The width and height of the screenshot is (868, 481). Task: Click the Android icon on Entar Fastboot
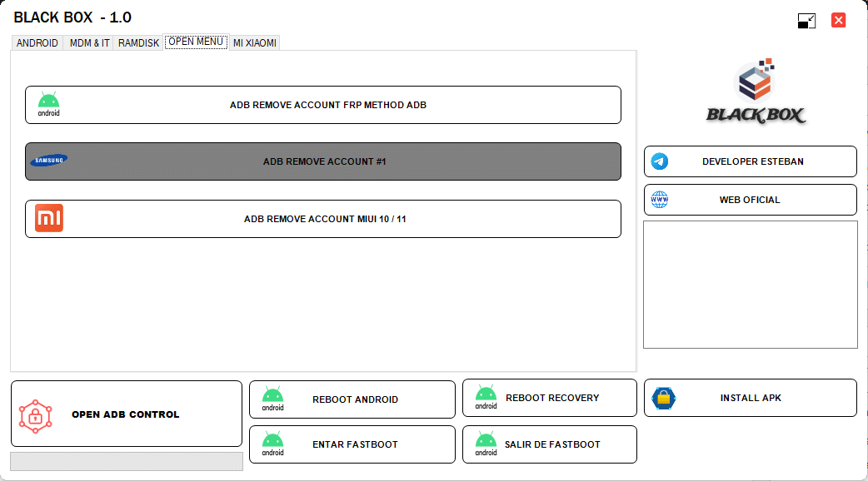point(271,444)
